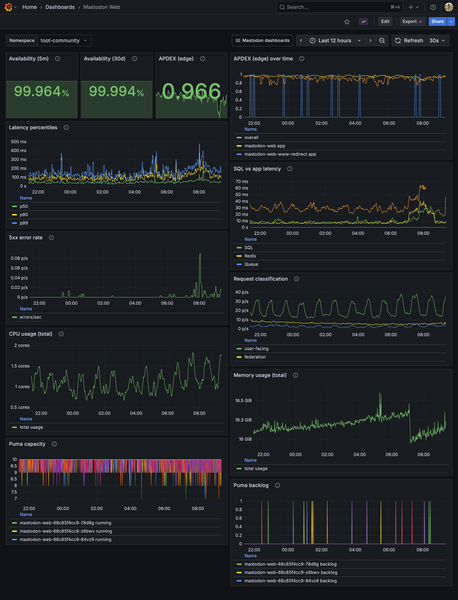Click the green color mark for SQL
Viewport: 458px width, 600px height.
[239, 248]
